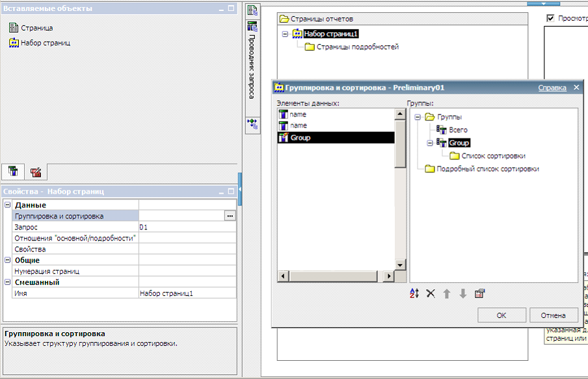Click the delete X icon in grouping dialog
Viewport: 588px width, 379px height.
click(x=430, y=294)
